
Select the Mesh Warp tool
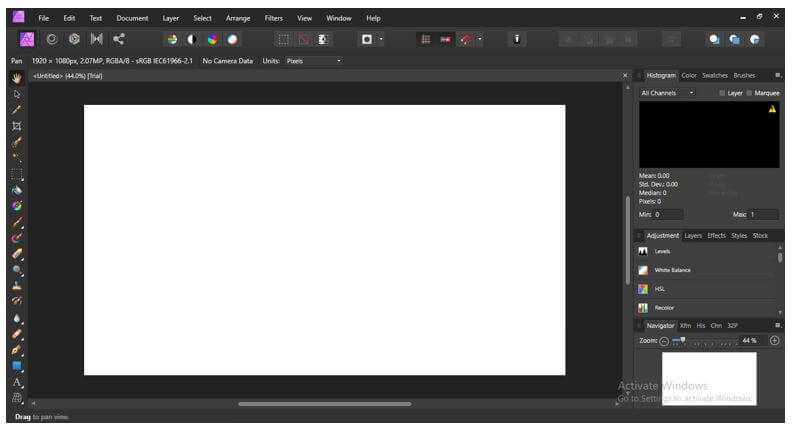17,398
